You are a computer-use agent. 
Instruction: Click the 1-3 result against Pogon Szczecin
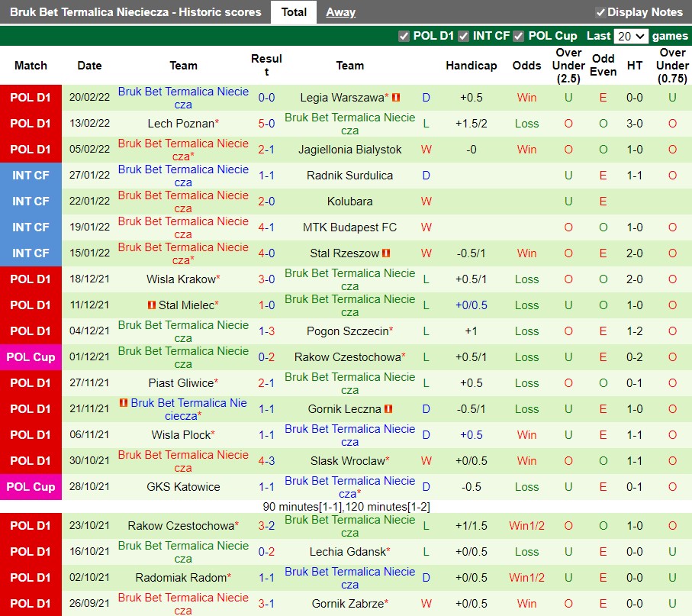[x=266, y=331]
